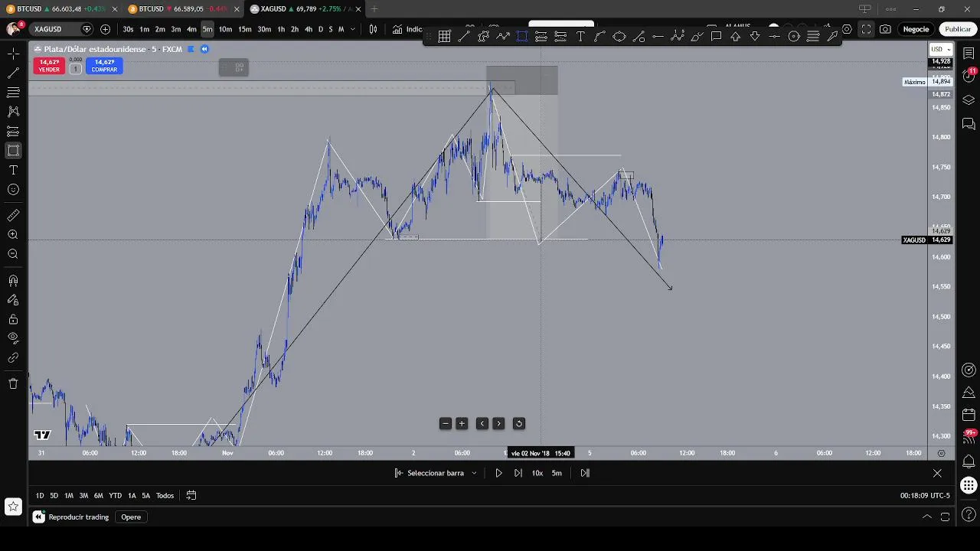
Task: Select the callout comment tool in floating toolbar
Action: [x=716, y=36]
